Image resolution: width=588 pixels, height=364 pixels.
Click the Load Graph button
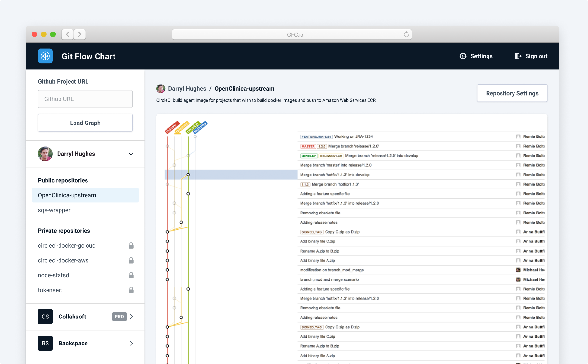(85, 123)
